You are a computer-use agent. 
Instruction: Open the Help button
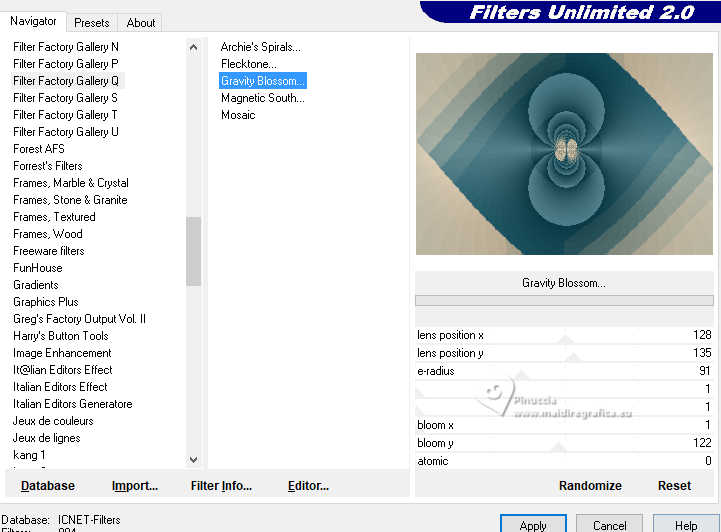[686, 525]
